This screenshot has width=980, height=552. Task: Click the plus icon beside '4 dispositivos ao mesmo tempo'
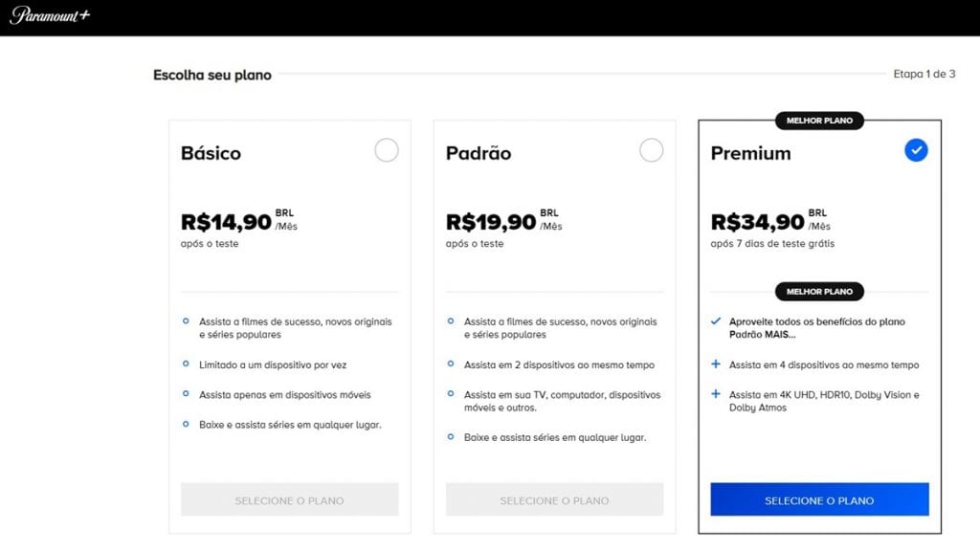pos(716,364)
